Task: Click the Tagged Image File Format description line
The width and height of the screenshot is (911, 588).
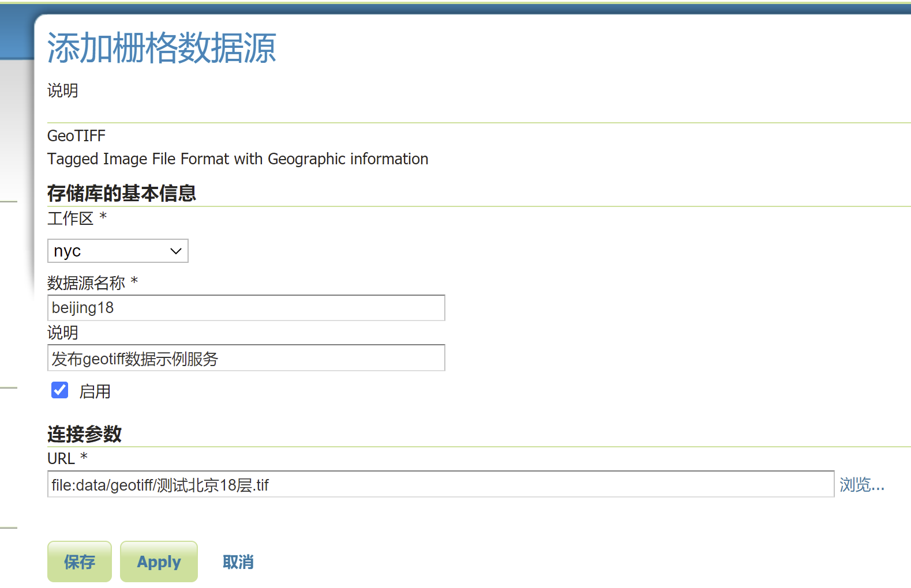Action: pyautogui.click(x=237, y=159)
